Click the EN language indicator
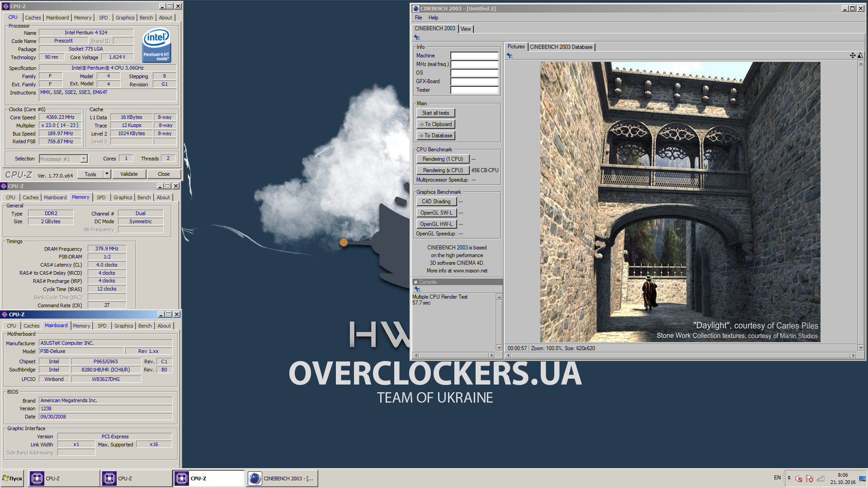Screen dimensions: 868x488 pyautogui.click(x=777, y=478)
